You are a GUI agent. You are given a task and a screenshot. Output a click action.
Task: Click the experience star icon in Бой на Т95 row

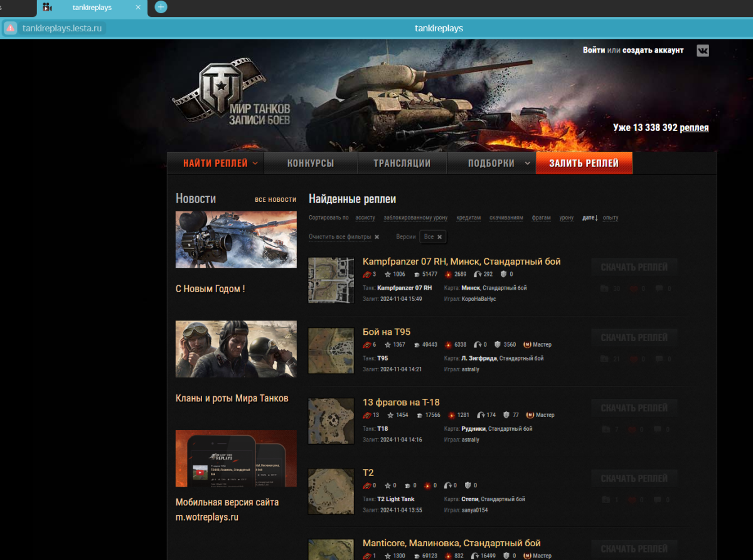[388, 344]
